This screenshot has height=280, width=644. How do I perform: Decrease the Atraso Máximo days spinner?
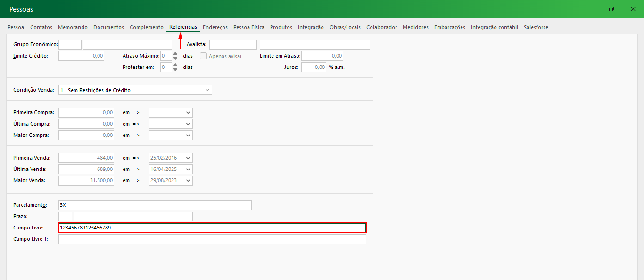click(175, 59)
